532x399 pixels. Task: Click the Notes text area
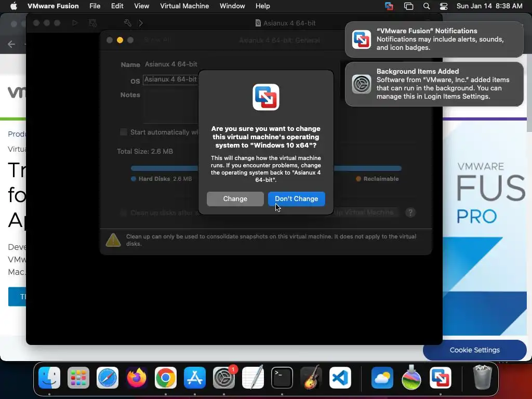coord(170,107)
